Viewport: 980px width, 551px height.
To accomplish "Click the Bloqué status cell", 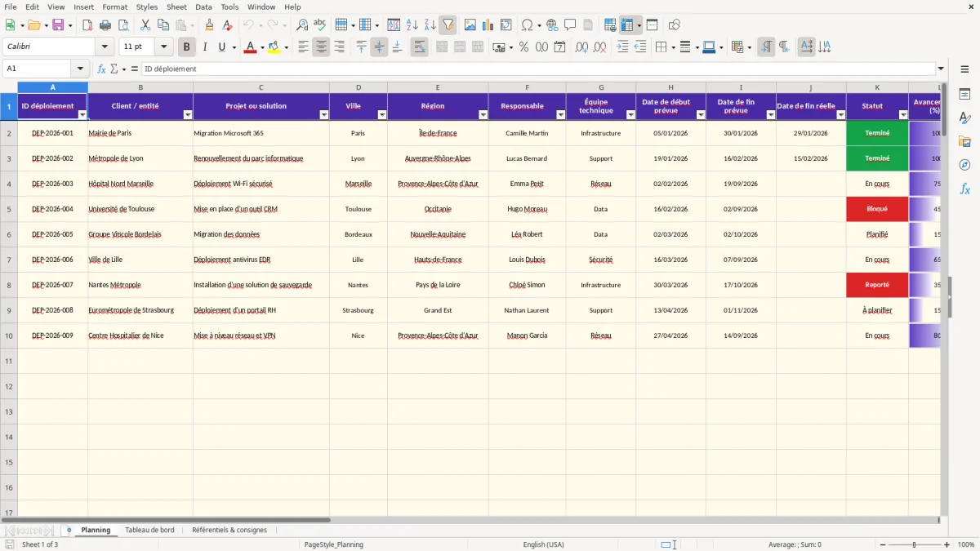I will (877, 209).
